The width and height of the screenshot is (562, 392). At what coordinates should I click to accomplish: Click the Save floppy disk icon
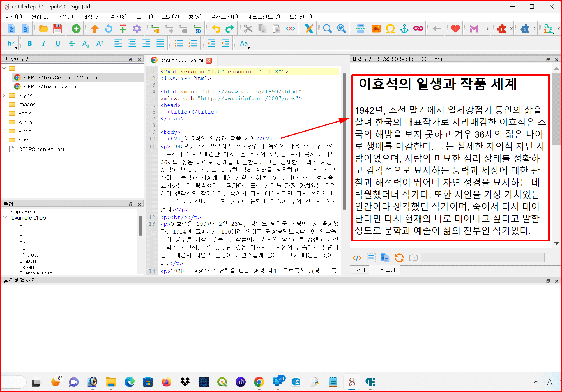[58, 29]
